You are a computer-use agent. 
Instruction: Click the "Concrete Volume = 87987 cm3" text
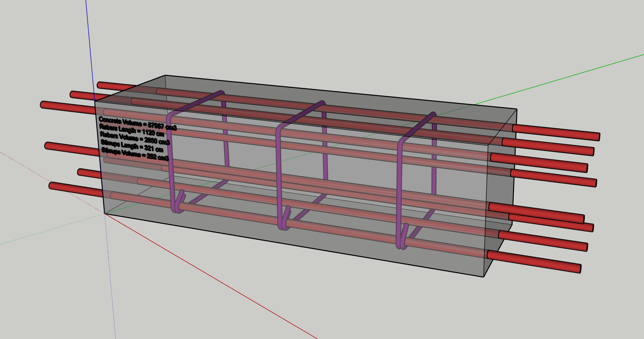(x=137, y=123)
